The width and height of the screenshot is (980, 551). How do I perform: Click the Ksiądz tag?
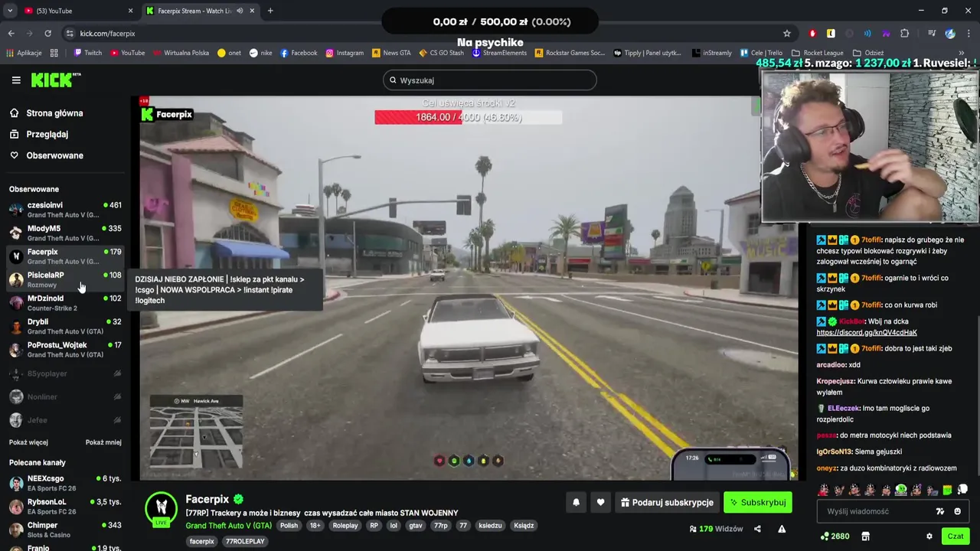pyautogui.click(x=524, y=526)
